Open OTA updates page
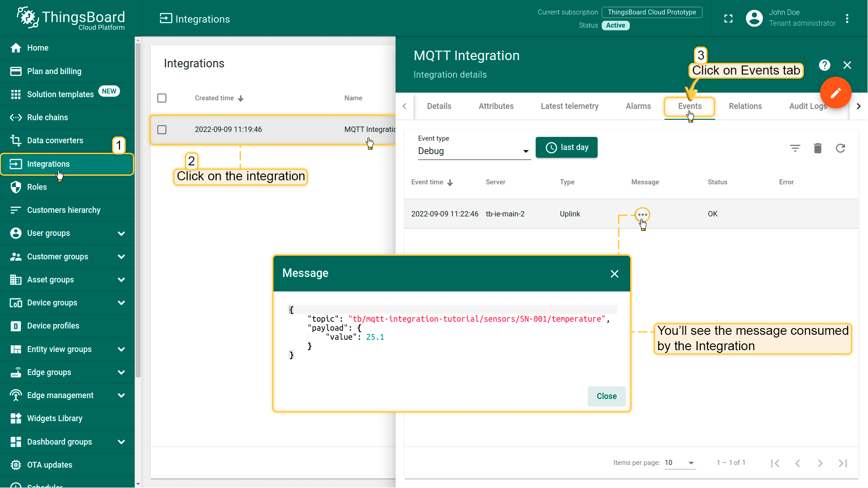Image resolution: width=868 pixels, height=488 pixels. (x=67, y=465)
